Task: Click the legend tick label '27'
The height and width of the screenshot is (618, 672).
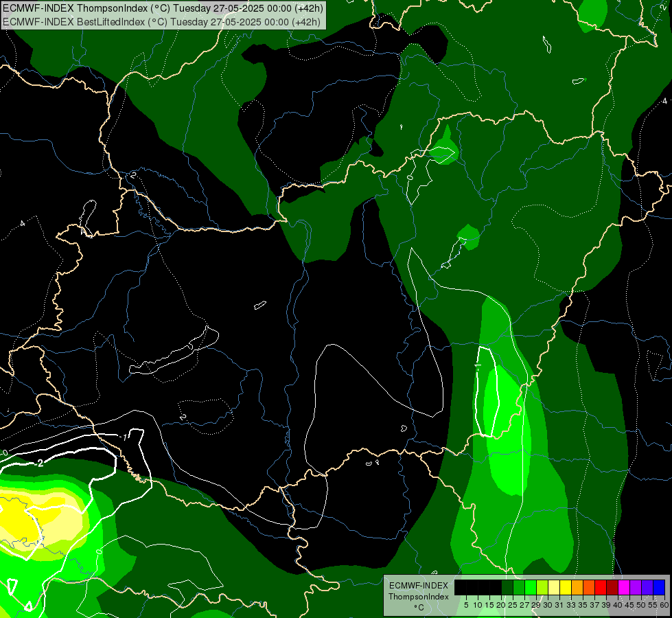Action: [x=524, y=605]
